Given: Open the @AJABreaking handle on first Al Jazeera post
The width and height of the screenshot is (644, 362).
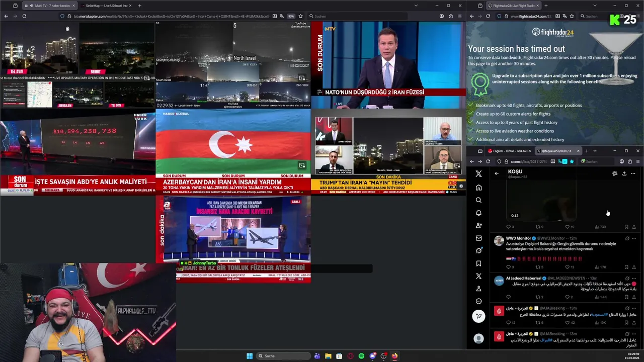Looking at the screenshot, I should pyautogui.click(x=552, y=308).
